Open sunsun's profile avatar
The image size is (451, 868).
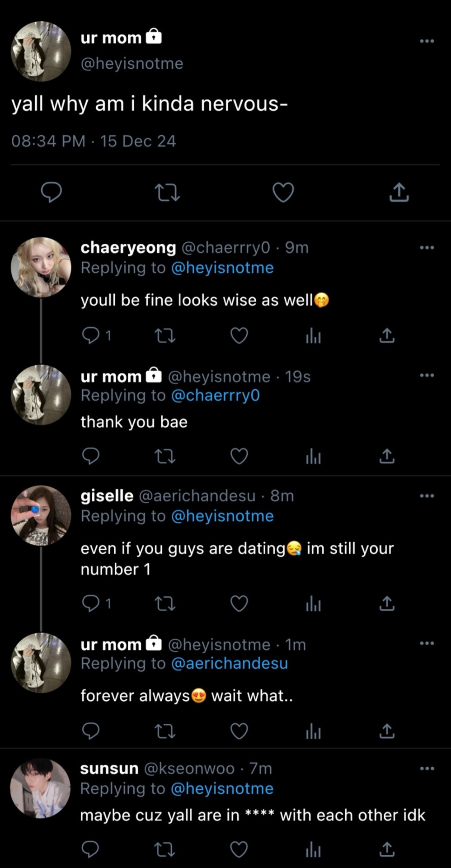[x=41, y=788]
